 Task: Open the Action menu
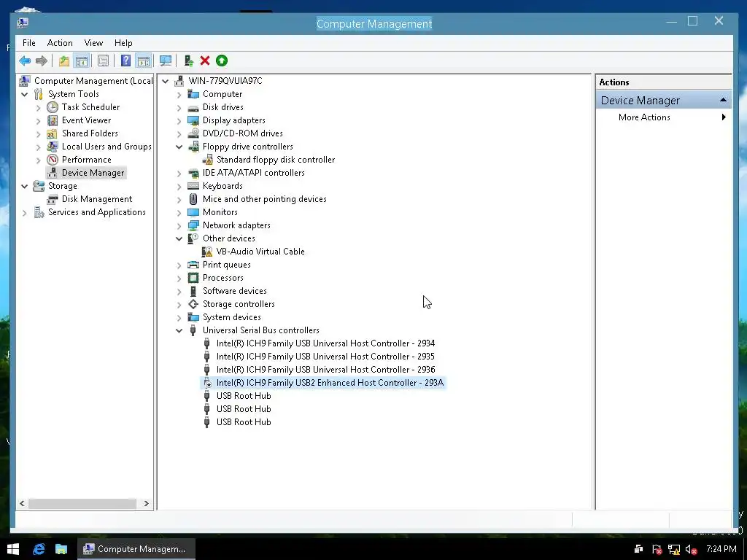[x=60, y=43]
